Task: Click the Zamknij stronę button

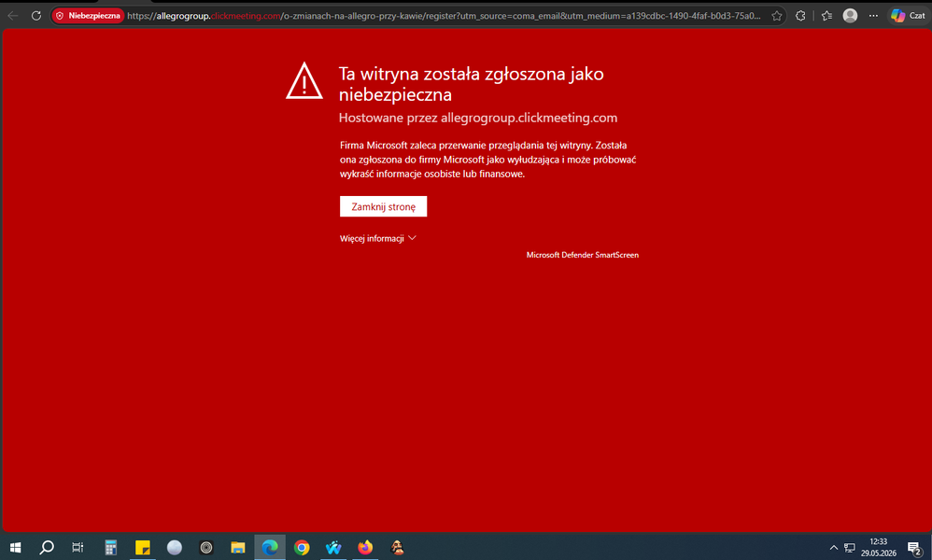Action: pyautogui.click(x=384, y=206)
